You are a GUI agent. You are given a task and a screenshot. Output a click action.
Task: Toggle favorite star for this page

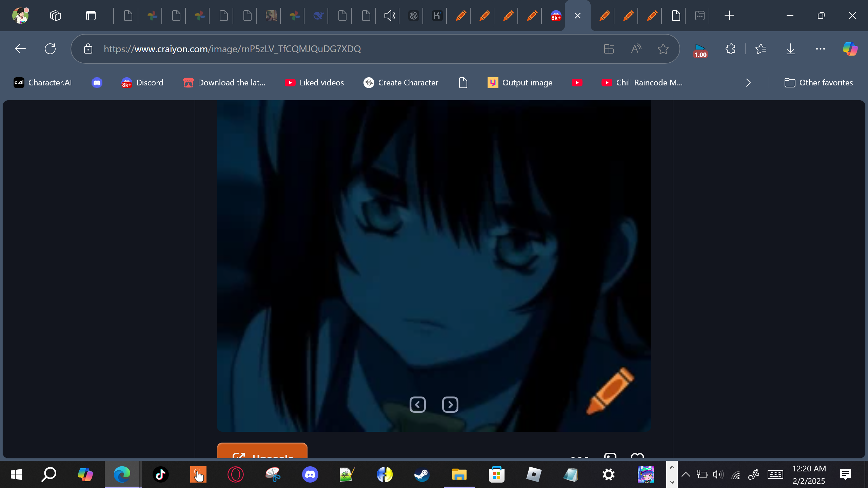pyautogui.click(x=663, y=49)
